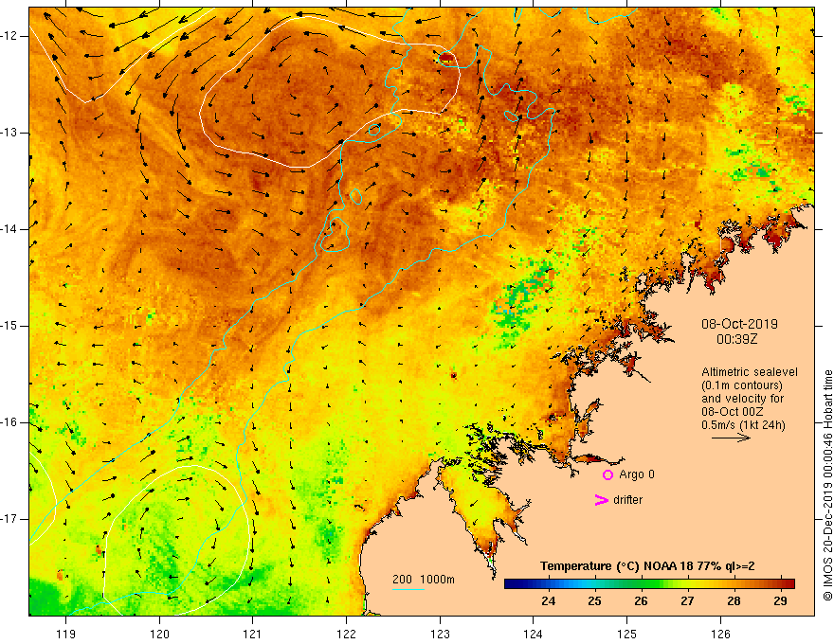
Task: Click the 27 value on temperature scale
Action: tap(687, 601)
